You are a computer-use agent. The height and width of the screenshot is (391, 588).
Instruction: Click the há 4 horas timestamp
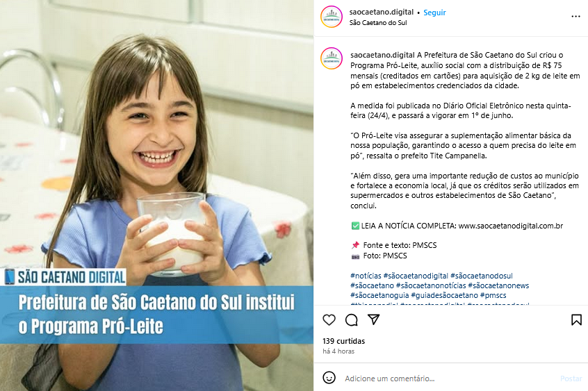pyautogui.click(x=338, y=351)
